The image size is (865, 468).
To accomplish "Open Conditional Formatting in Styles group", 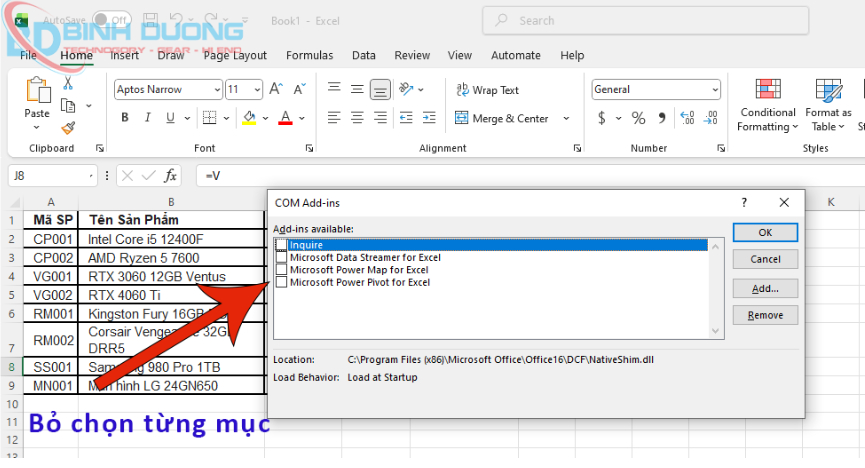I will point(767,105).
